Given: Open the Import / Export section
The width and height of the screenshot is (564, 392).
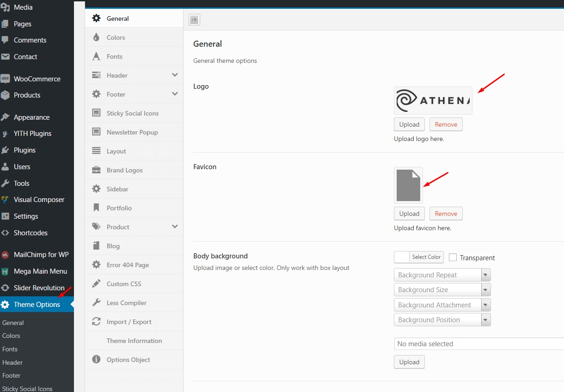Looking at the screenshot, I should [x=129, y=321].
